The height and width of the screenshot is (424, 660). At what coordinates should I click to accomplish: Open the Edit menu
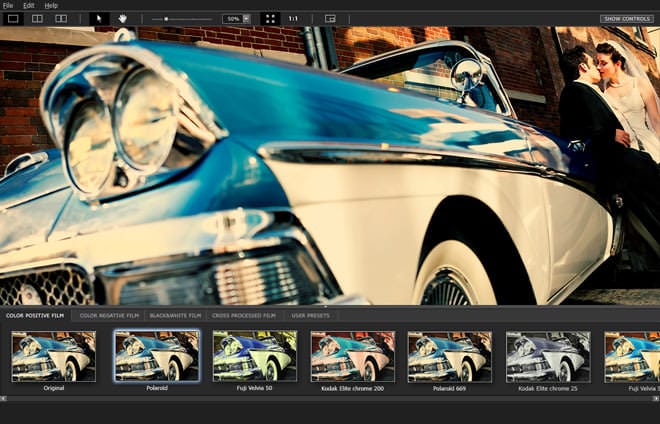click(x=28, y=5)
